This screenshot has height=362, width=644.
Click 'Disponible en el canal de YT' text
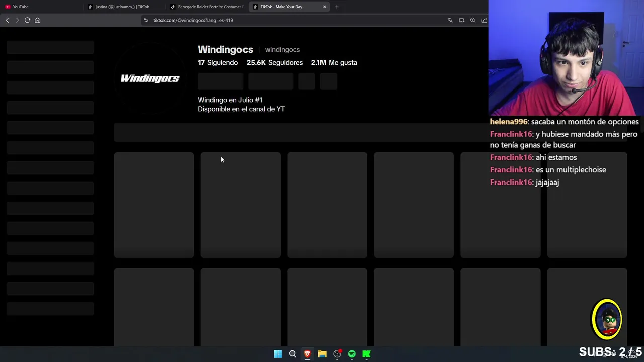tap(241, 109)
